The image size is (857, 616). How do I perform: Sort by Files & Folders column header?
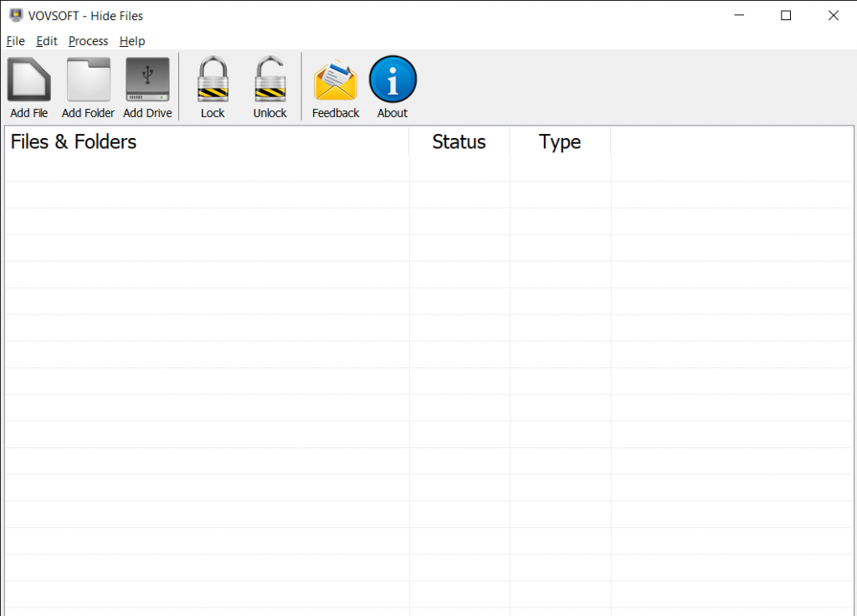point(208,141)
